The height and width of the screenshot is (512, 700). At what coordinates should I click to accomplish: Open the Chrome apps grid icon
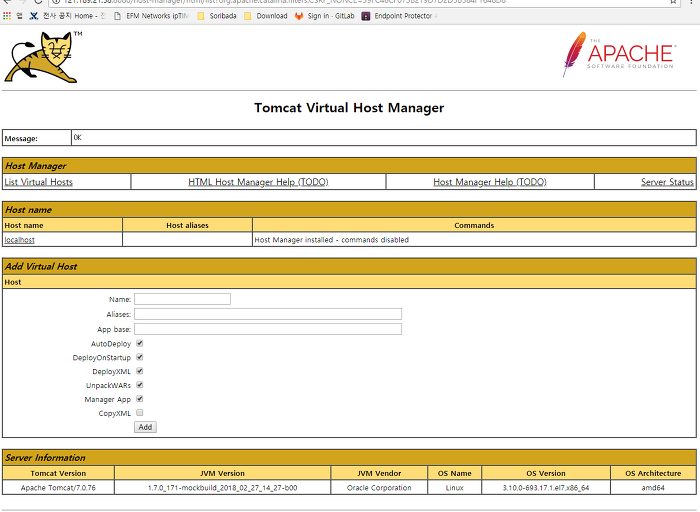tap(7, 16)
